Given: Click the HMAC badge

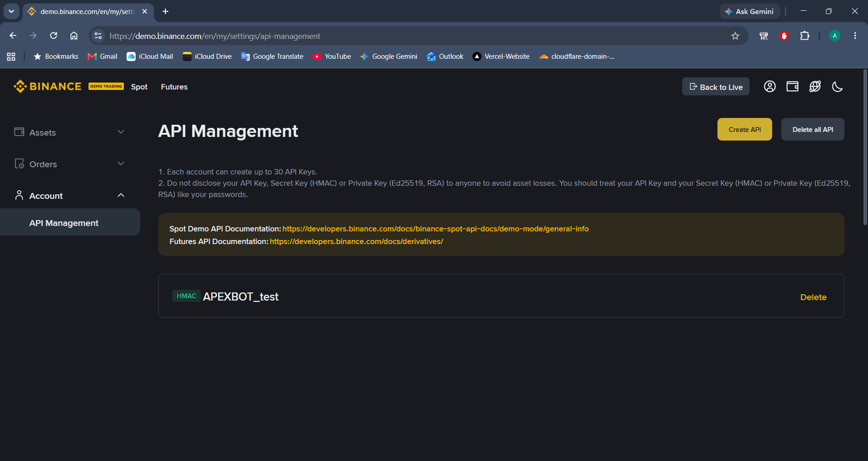Looking at the screenshot, I should point(186,296).
